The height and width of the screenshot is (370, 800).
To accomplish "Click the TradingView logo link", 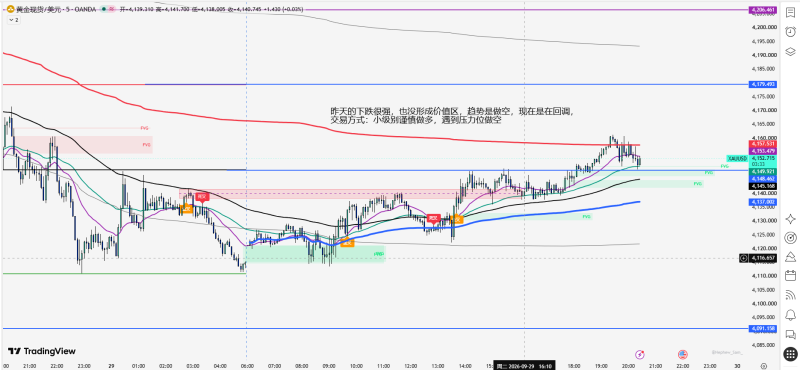I will [x=42, y=351].
